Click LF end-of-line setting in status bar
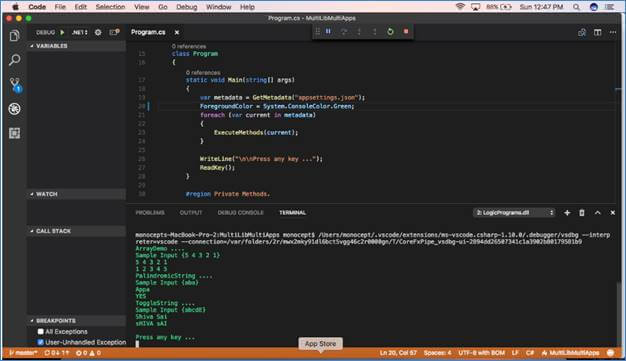Viewport: 626px width, 361px height. click(x=515, y=353)
